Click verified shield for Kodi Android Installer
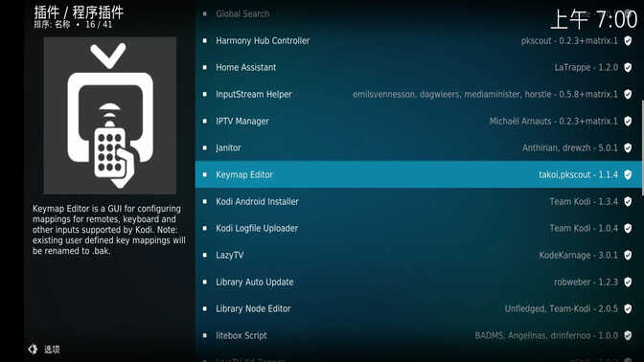 (628, 201)
